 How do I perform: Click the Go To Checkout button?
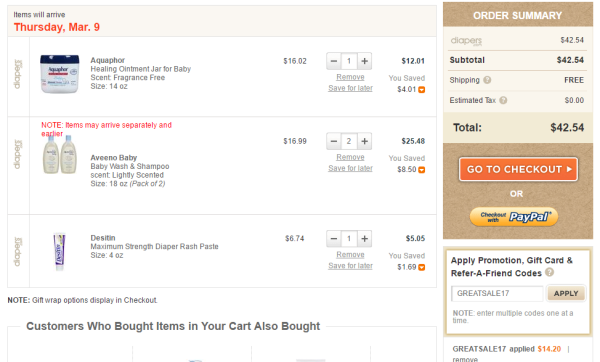click(x=518, y=169)
